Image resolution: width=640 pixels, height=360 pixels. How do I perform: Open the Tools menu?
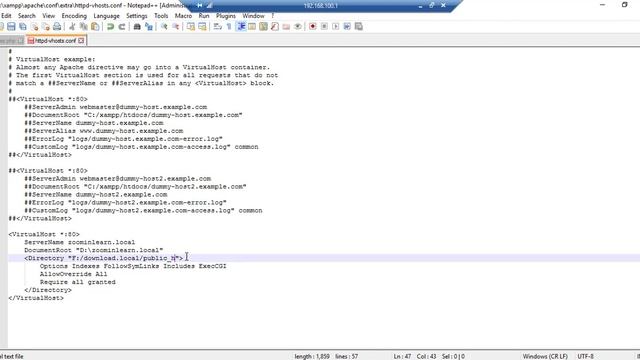coord(161,16)
